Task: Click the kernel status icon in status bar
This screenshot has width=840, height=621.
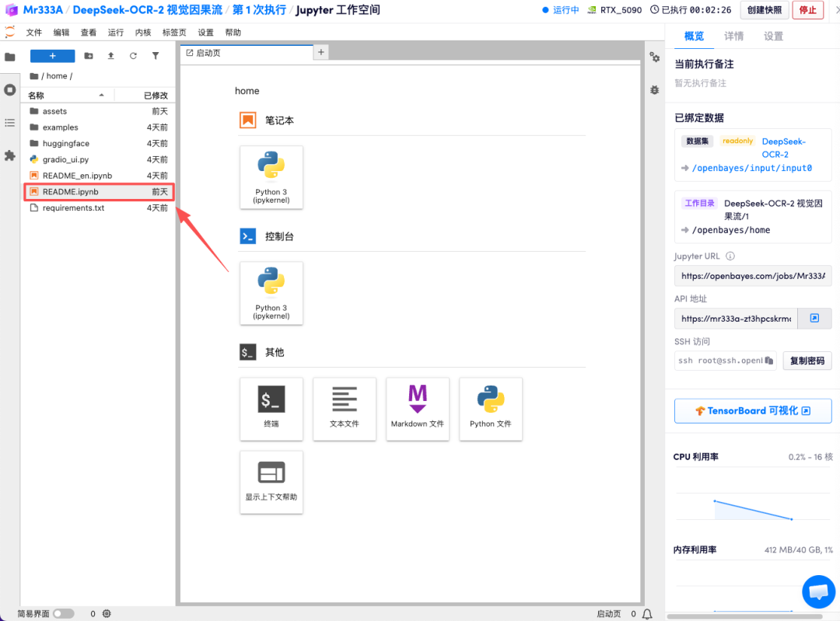Action: 107,613
